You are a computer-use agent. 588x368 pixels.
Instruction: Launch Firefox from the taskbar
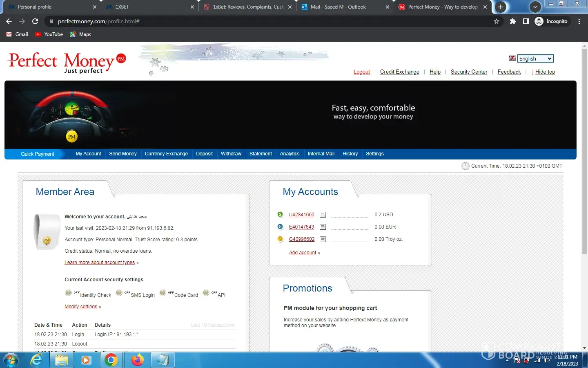138,360
